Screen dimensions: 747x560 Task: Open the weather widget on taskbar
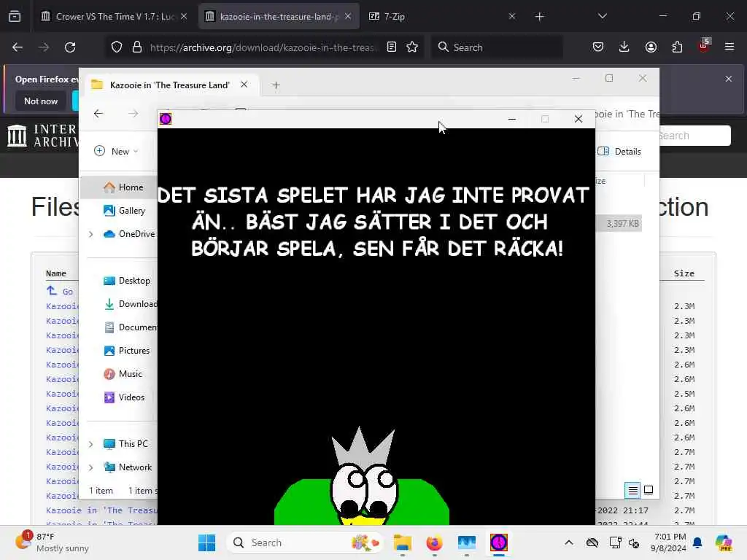coord(53,542)
